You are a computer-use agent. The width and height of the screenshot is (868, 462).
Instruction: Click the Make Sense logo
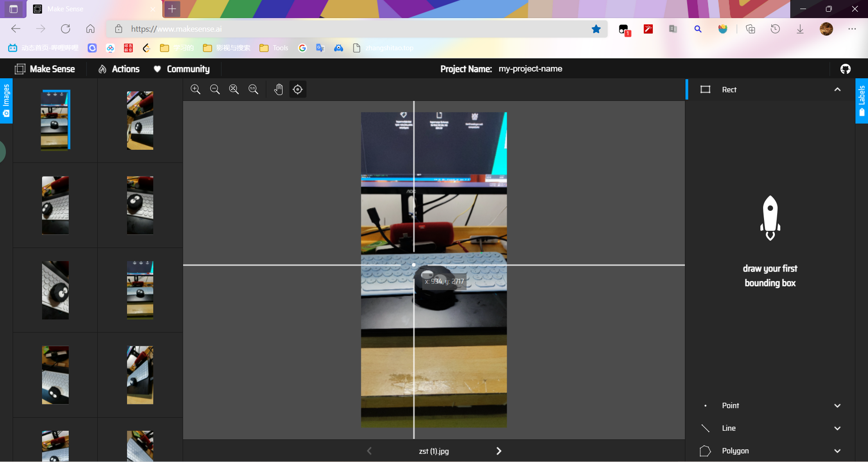pos(45,69)
